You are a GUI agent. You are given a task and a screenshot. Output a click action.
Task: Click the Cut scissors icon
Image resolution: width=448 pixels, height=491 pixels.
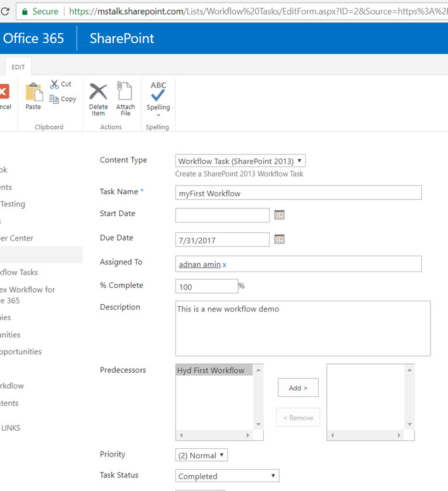pos(54,84)
